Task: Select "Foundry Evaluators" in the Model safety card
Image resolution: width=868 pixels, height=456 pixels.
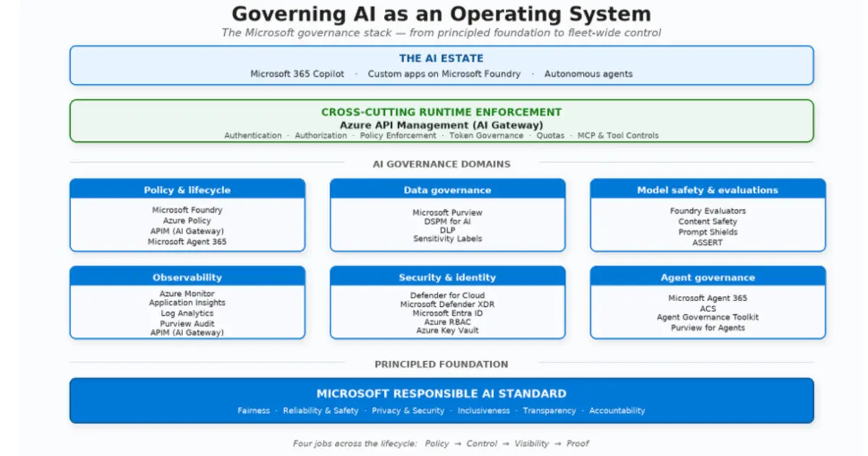Action: [708, 211]
